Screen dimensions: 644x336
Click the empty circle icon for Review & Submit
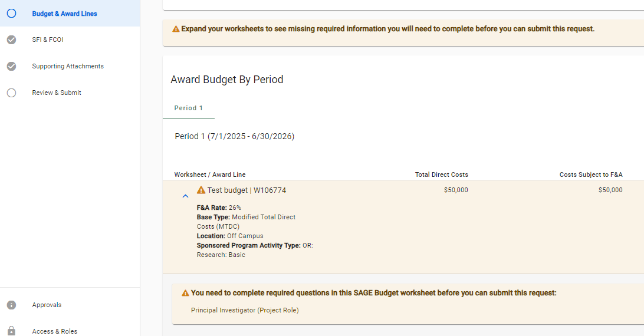pyautogui.click(x=11, y=93)
